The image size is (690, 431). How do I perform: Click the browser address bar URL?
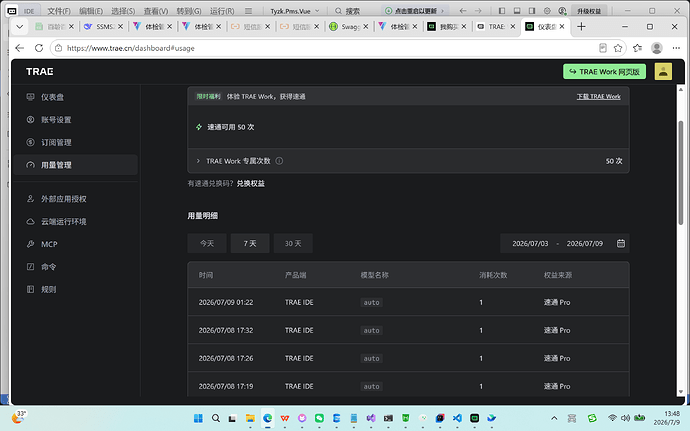pyautogui.click(x=131, y=48)
